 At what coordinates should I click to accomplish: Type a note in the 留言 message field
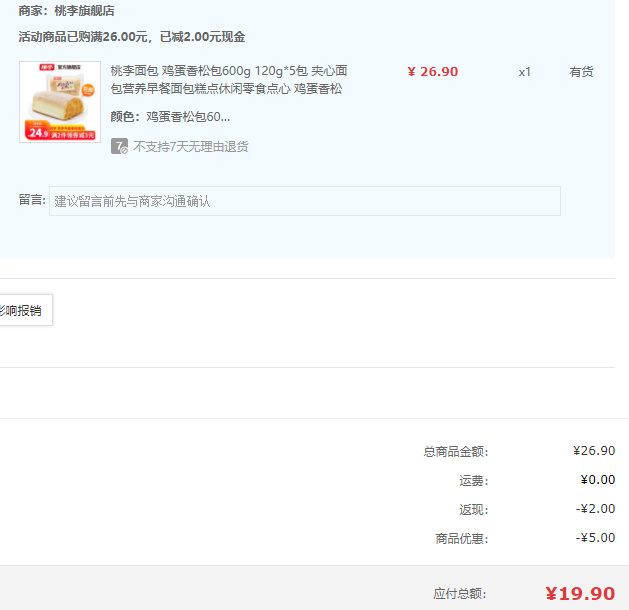(x=305, y=201)
